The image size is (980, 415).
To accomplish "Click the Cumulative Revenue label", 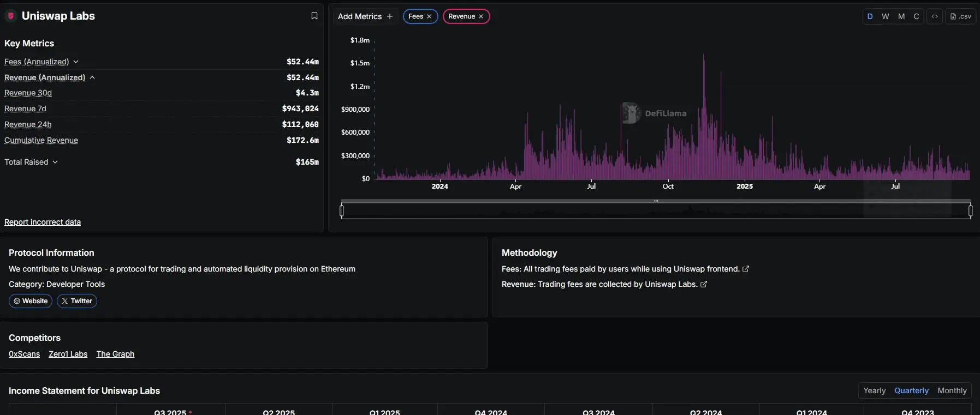I will tap(41, 140).
